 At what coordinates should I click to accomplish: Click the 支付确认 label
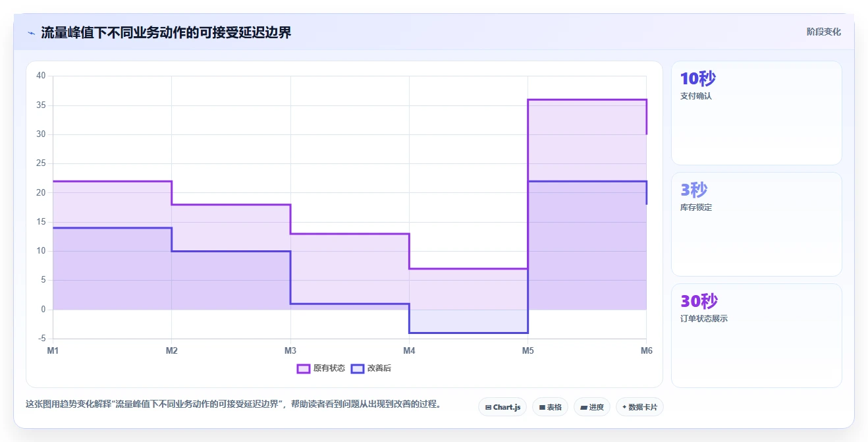[x=696, y=96]
